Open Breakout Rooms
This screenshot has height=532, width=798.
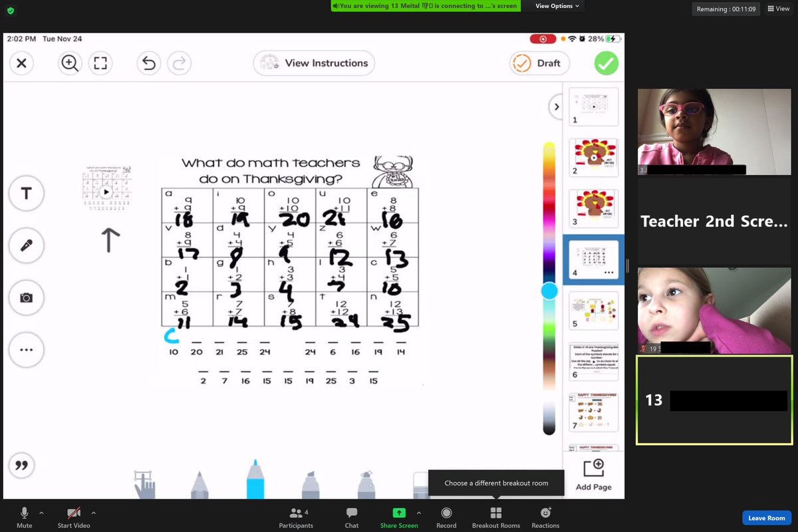coord(496,517)
